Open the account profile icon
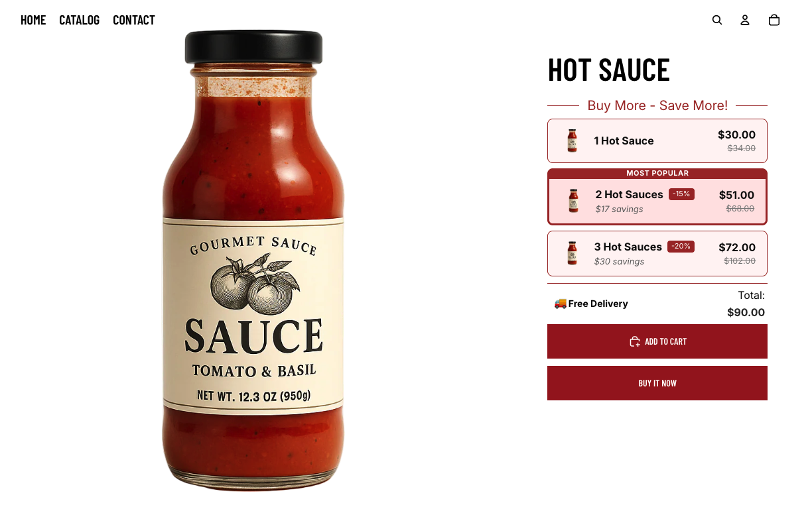812x519 pixels. point(745,20)
